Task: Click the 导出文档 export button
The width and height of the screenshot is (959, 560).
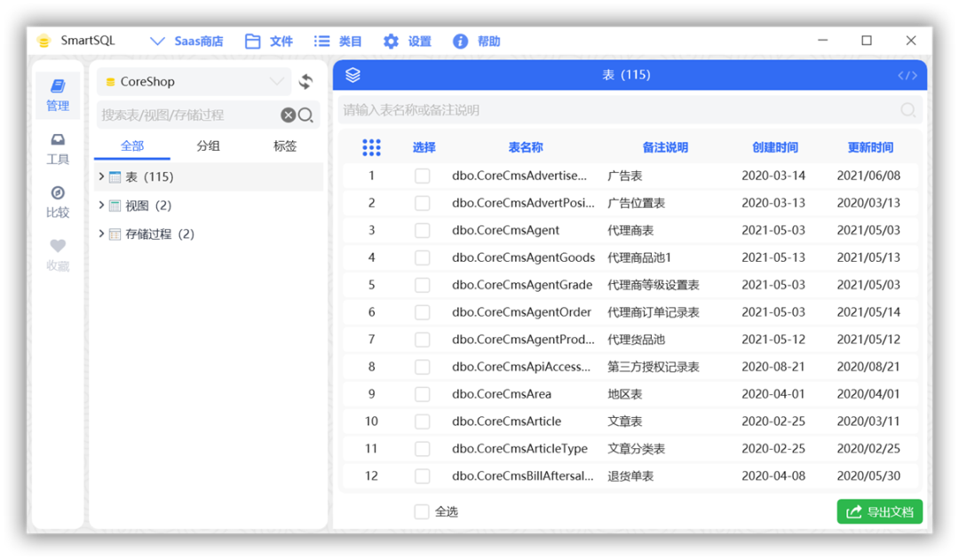Action: tap(879, 512)
